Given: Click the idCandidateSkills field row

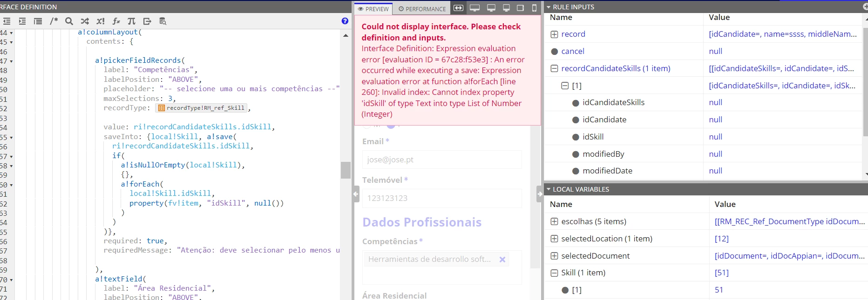Looking at the screenshot, I should pos(703,102).
